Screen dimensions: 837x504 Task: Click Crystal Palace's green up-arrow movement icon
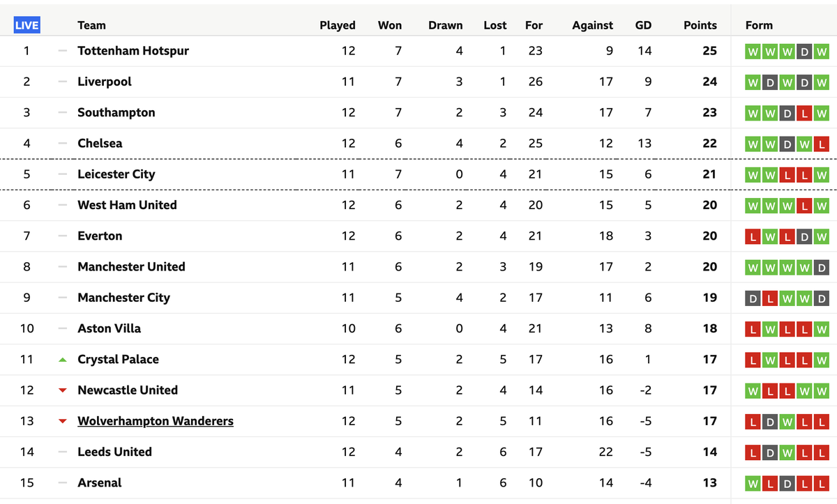pos(63,360)
